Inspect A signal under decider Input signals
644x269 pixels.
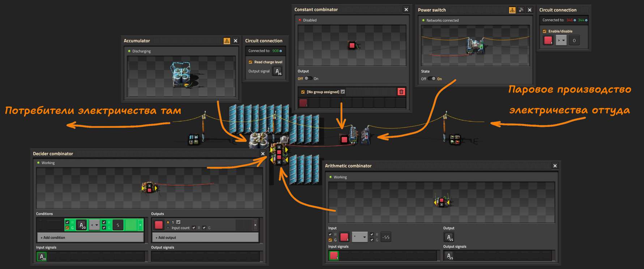coord(42,257)
